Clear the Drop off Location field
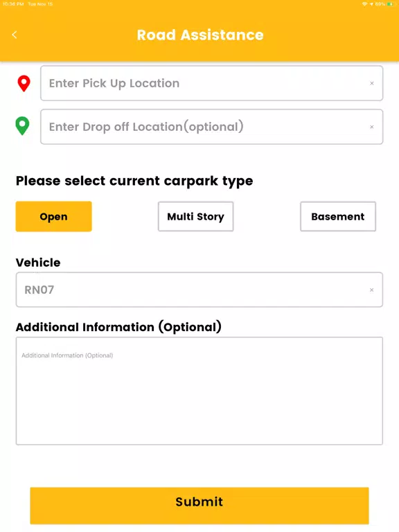 tap(372, 127)
